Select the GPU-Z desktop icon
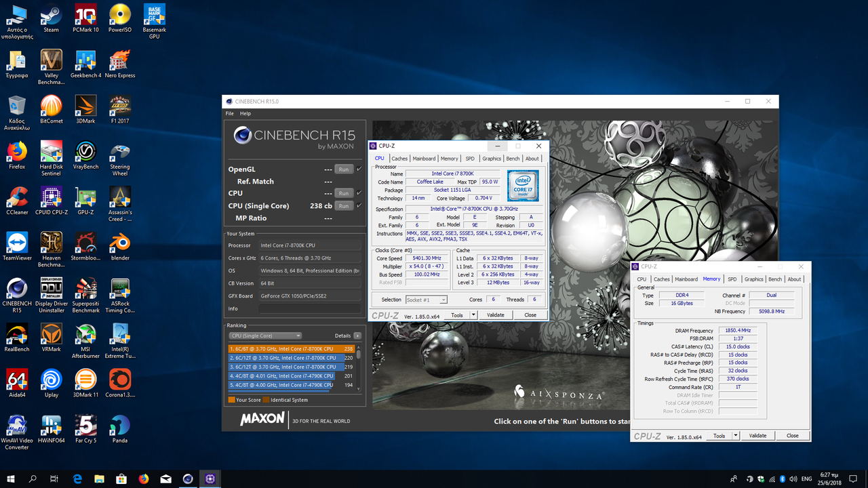The image size is (868, 488). 85,201
